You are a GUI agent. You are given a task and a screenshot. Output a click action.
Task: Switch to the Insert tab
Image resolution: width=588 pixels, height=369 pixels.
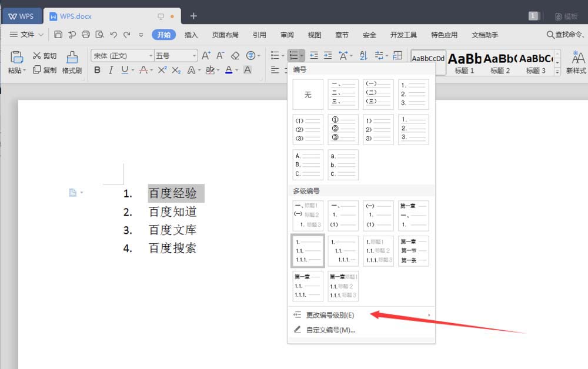click(x=191, y=35)
